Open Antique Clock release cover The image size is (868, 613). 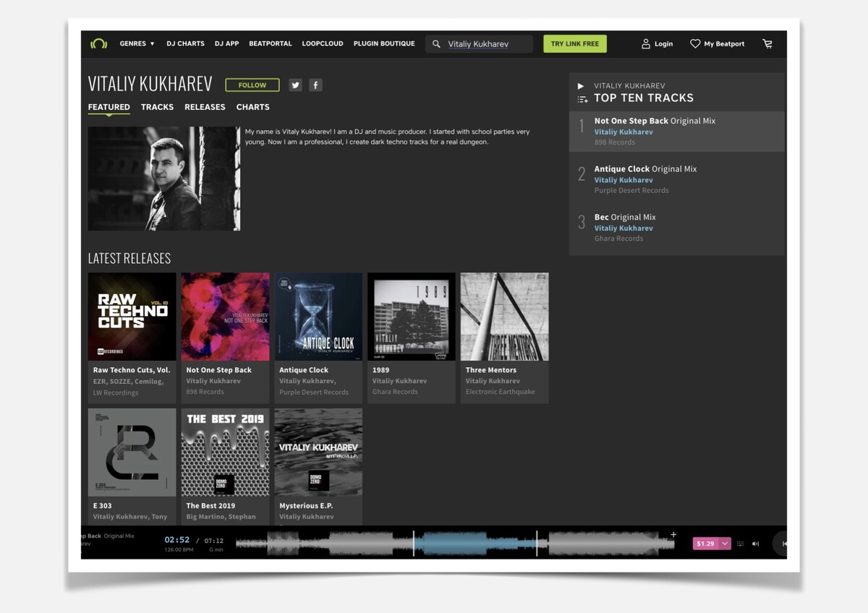click(x=318, y=317)
